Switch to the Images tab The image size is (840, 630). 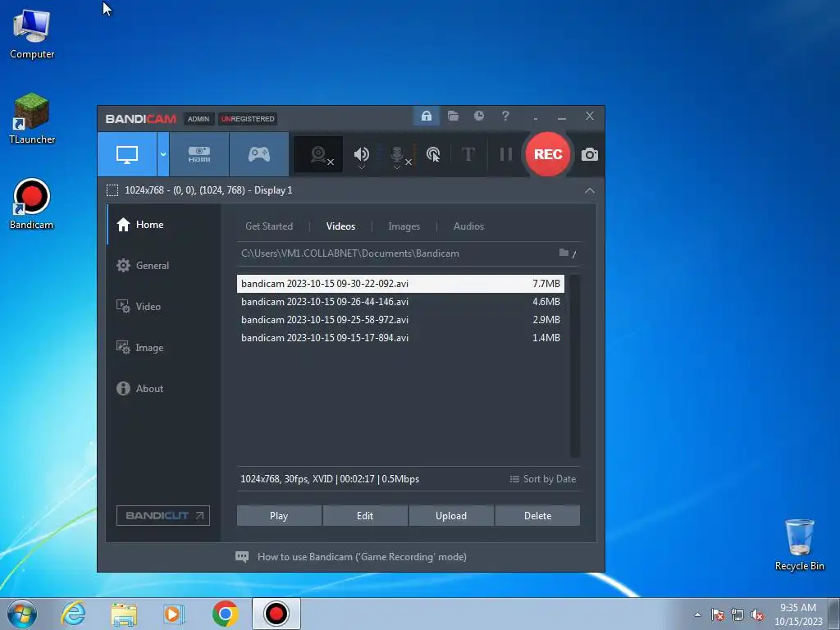point(404,226)
